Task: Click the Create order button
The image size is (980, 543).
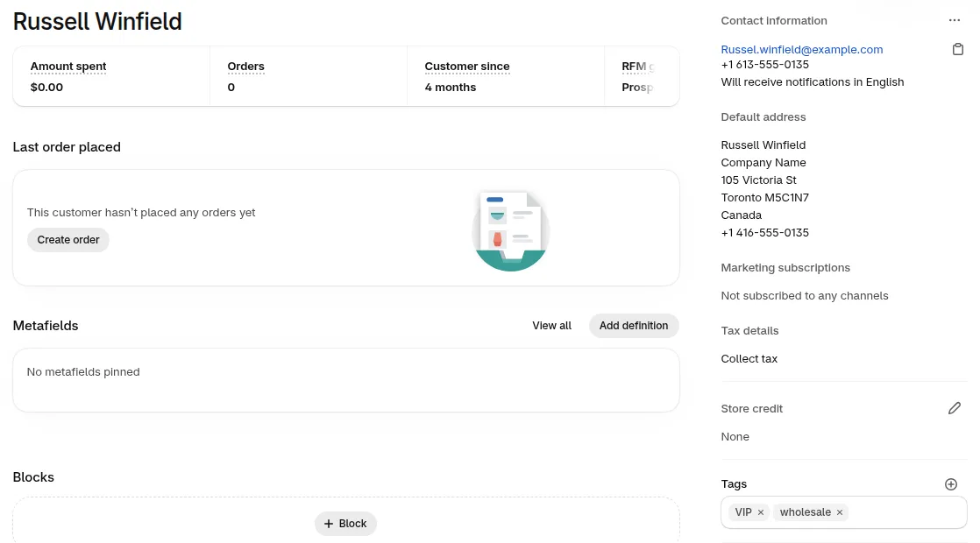Action: point(68,240)
